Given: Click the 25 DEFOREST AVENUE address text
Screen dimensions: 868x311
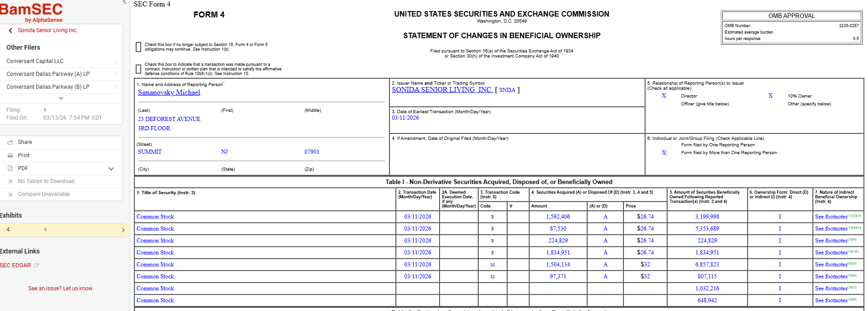Looking at the screenshot, I should (x=169, y=119).
